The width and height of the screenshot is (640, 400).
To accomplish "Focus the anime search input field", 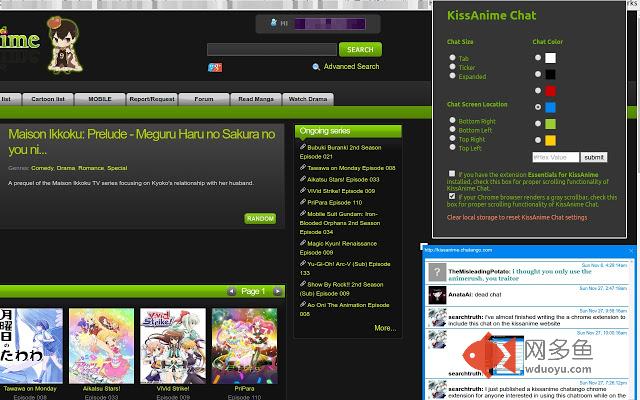I will tap(272, 49).
